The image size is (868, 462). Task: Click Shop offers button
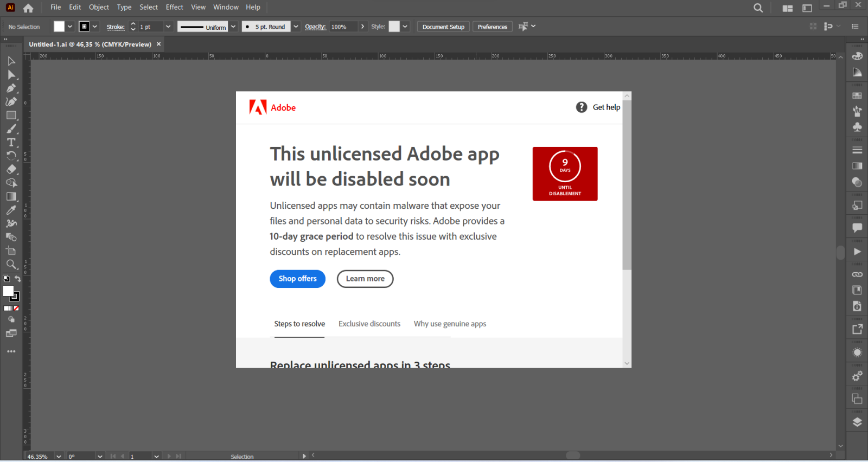click(297, 279)
